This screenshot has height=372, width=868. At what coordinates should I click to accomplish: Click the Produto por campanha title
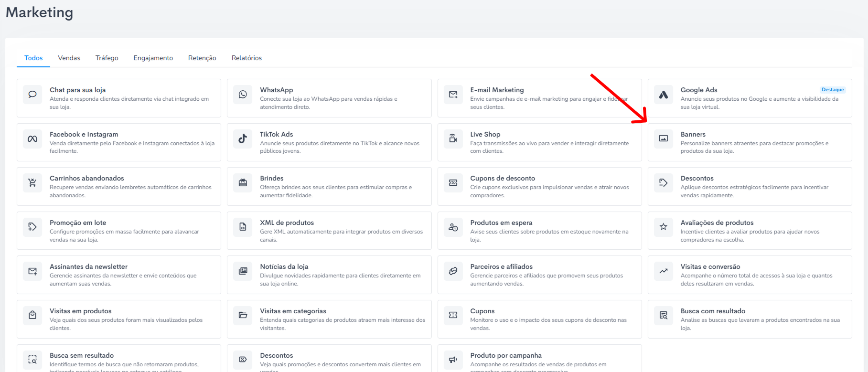click(x=505, y=355)
